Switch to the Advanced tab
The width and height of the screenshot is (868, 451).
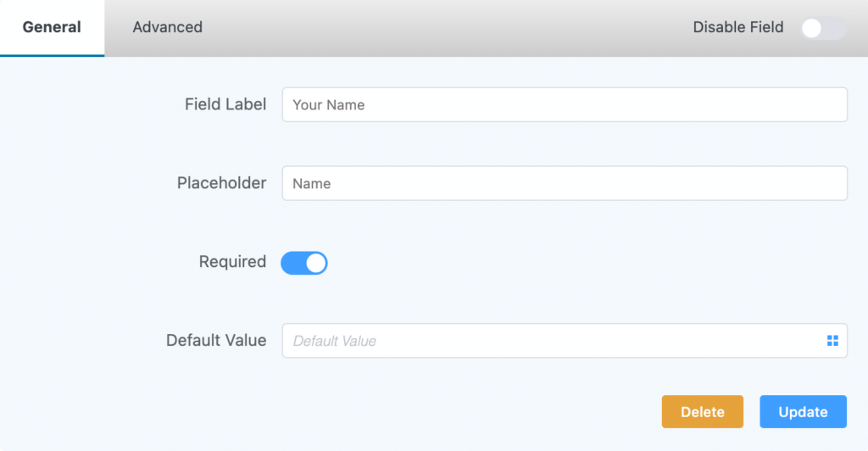(167, 27)
